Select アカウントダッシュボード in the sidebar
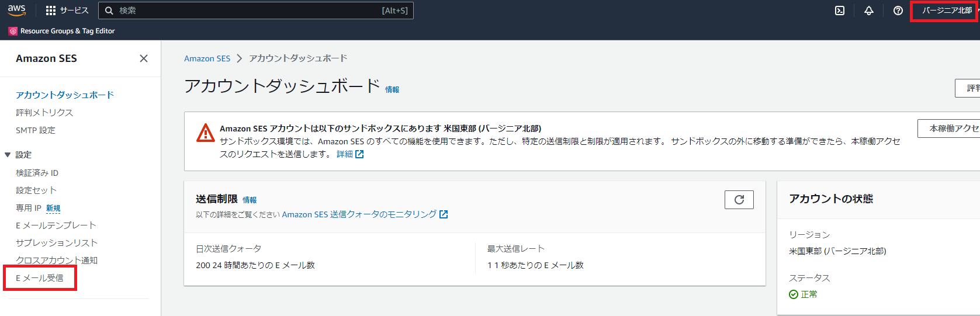Image resolution: width=980 pixels, height=316 pixels. pyautogui.click(x=65, y=95)
